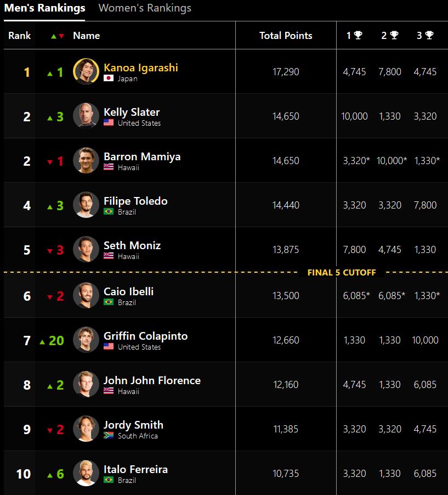Screen dimensions: 448x495
Task: Switch to the Women's Rankings tab
Action: click(145, 8)
